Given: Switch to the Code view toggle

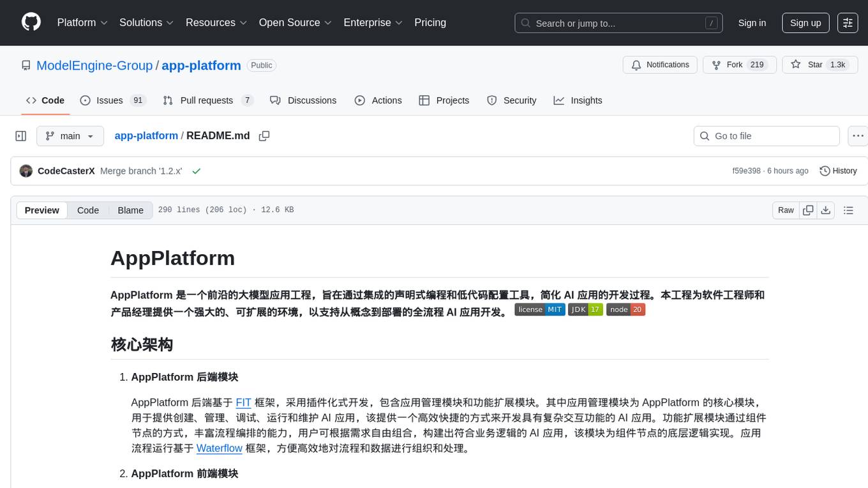Looking at the screenshot, I should [88, 210].
